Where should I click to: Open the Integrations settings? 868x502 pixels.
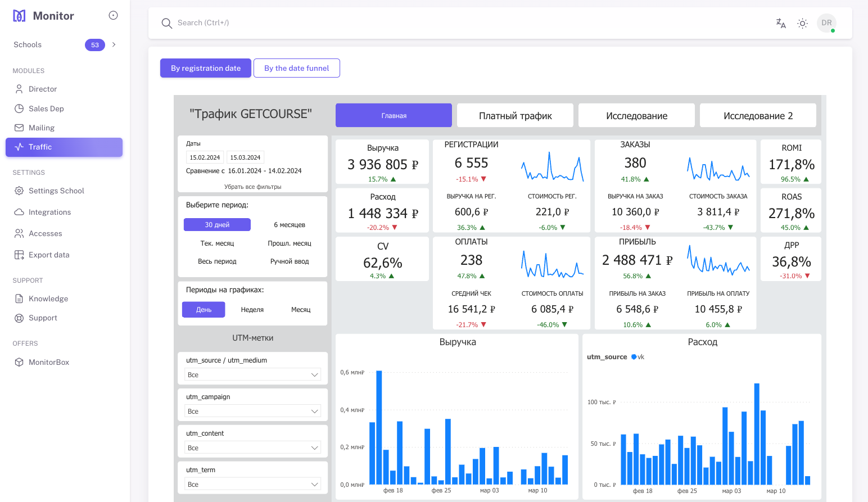tap(48, 212)
